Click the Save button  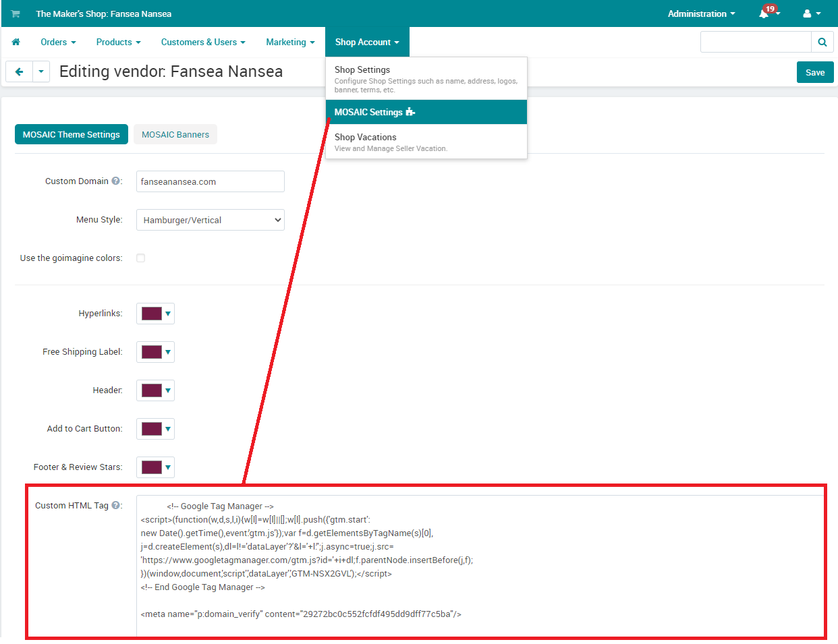(x=815, y=71)
